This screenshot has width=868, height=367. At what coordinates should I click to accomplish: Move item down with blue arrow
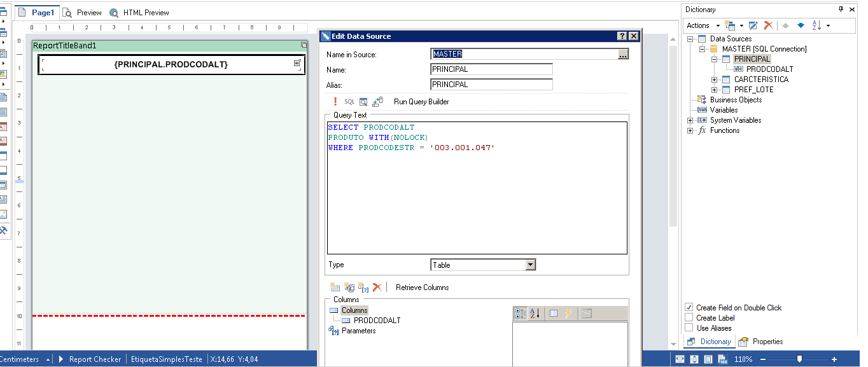point(801,25)
